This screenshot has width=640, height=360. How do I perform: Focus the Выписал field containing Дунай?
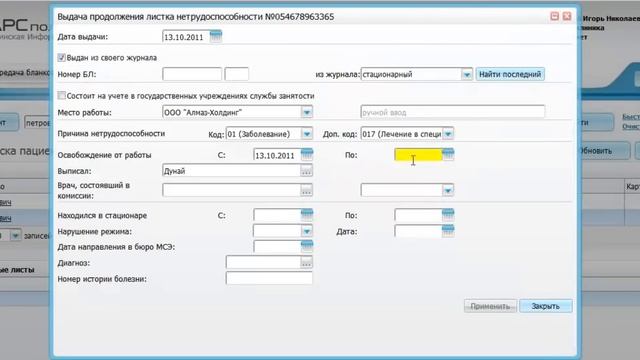232,171
